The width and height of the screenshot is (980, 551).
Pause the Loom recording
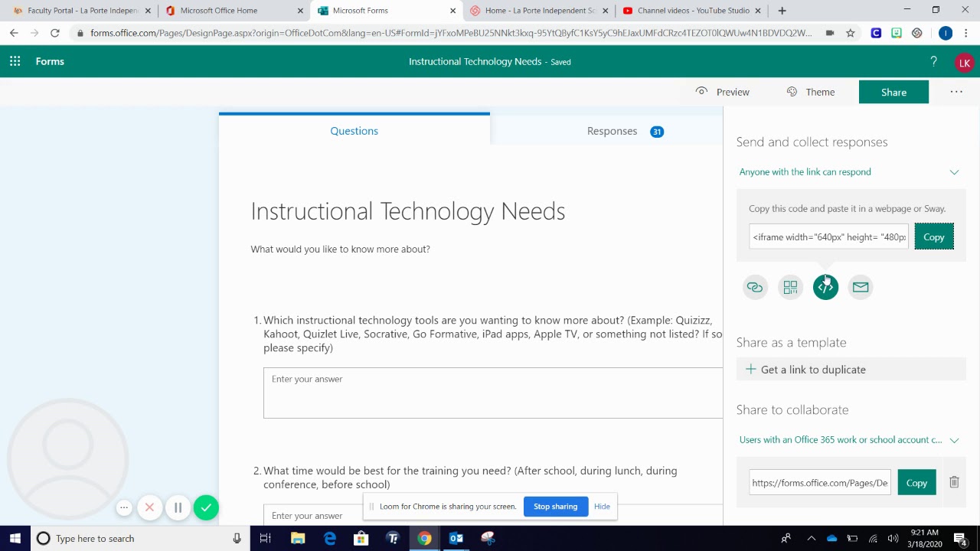point(178,507)
